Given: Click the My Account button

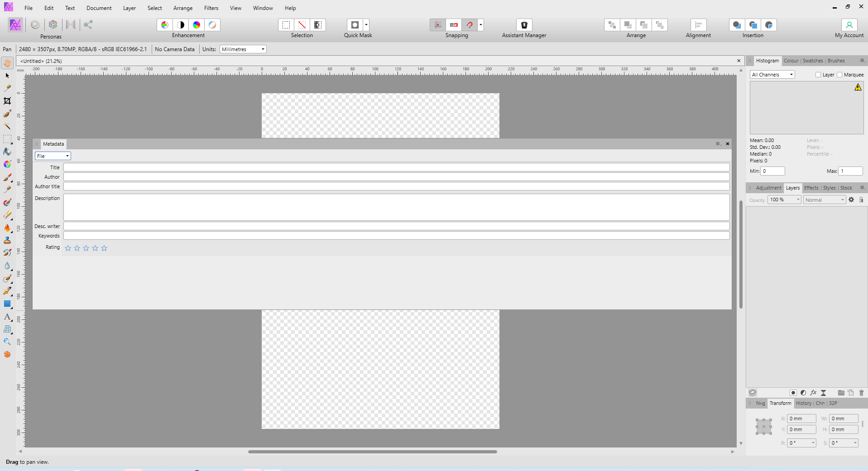Looking at the screenshot, I should point(849,25).
